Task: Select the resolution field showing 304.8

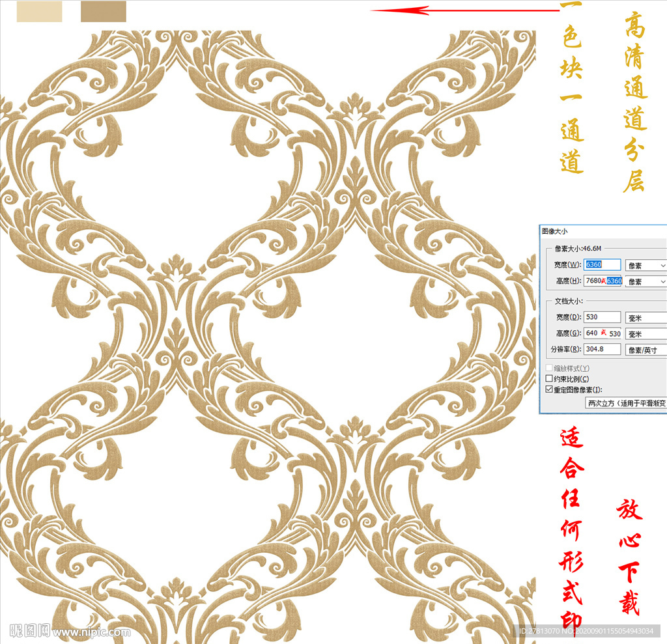Action: coord(602,349)
